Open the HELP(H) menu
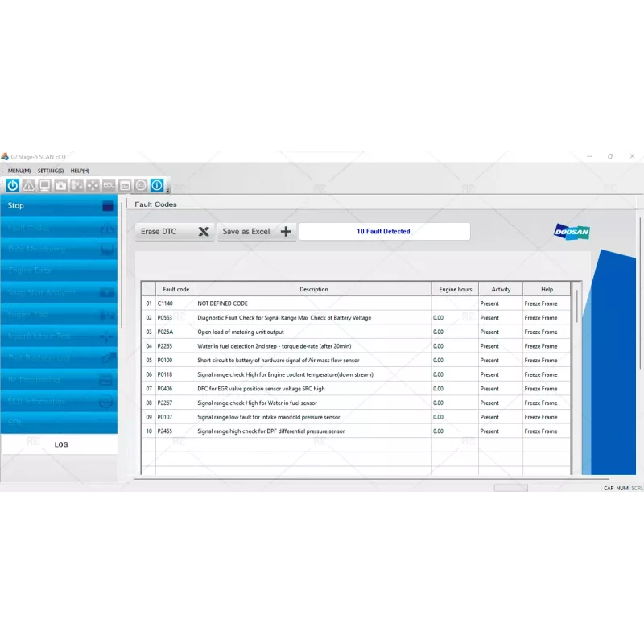 80,171
